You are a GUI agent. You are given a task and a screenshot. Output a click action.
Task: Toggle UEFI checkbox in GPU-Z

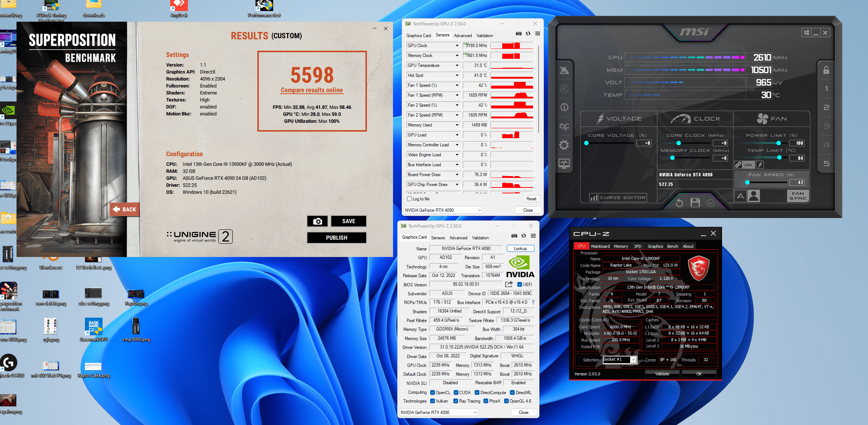pos(519,284)
